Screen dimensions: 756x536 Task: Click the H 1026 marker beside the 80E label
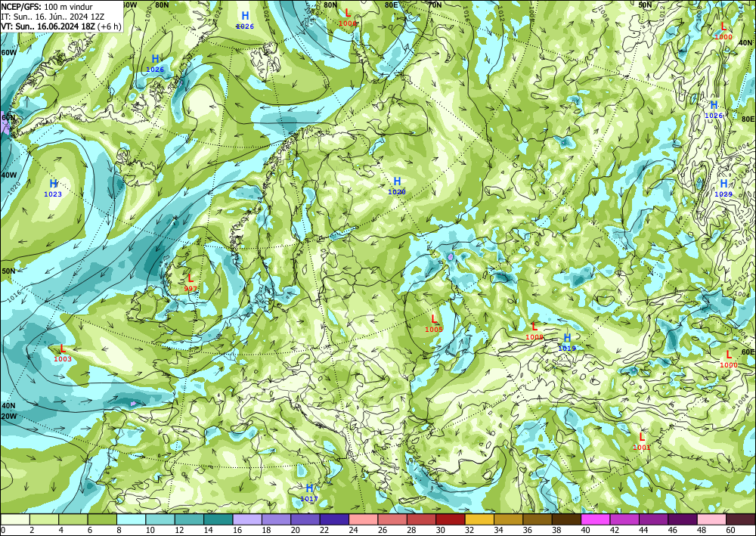(x=714, y=110)
